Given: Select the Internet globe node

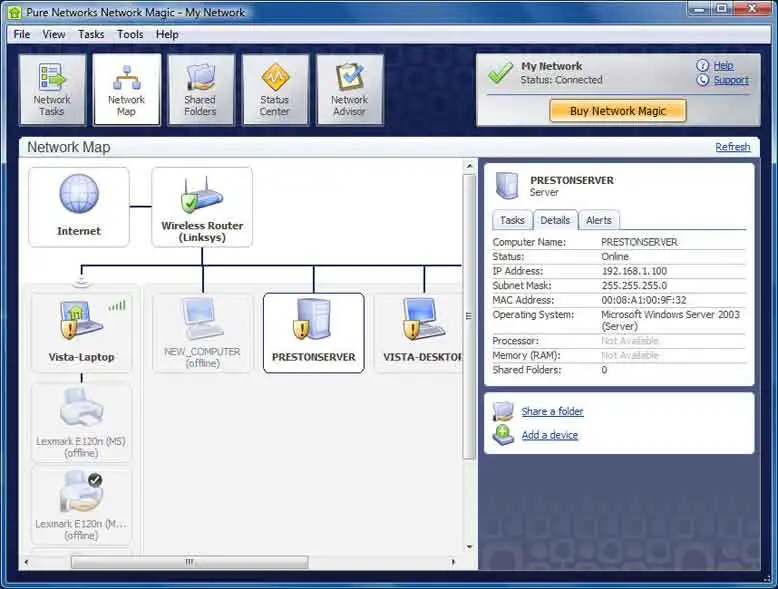Looking at the screenshot, I should coord(79,207).
